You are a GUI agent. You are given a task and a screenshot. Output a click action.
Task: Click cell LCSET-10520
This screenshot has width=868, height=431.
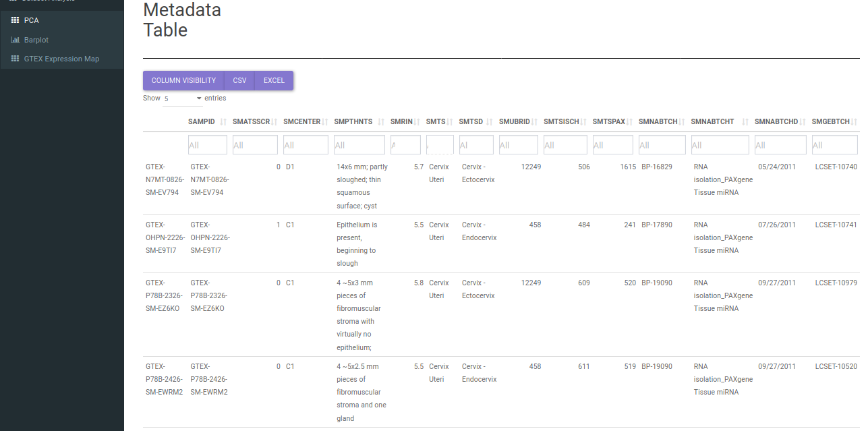tap(836, 366)
